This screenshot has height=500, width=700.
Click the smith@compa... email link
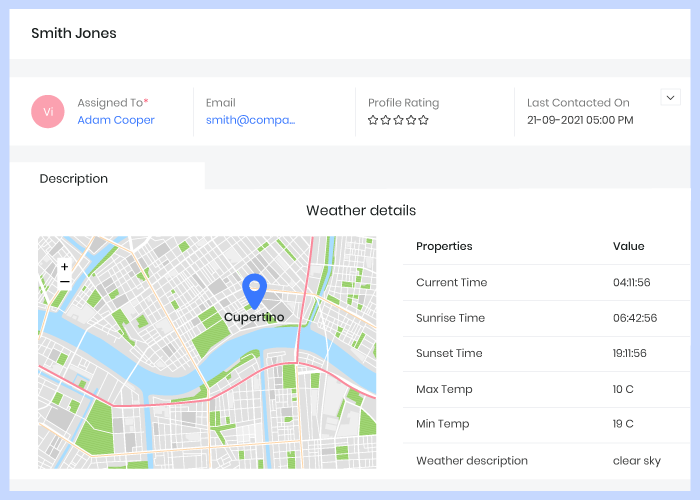pos(250,120)
